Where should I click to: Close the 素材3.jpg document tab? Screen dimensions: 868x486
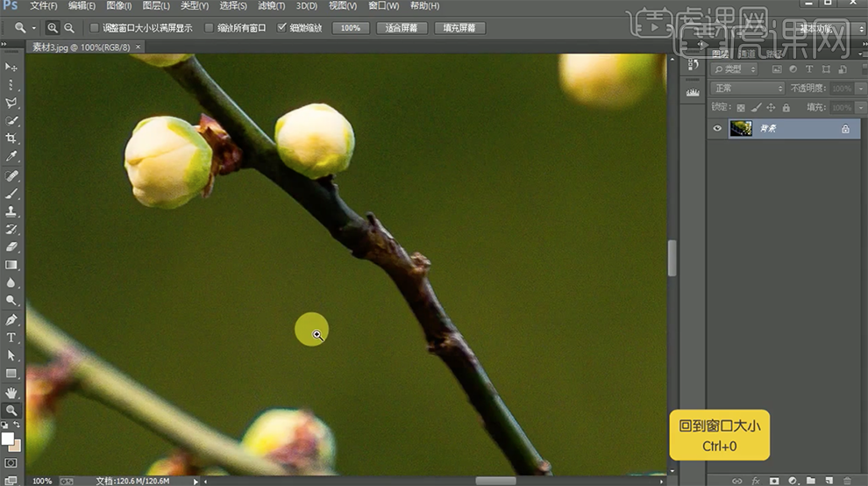click(139, 47)
